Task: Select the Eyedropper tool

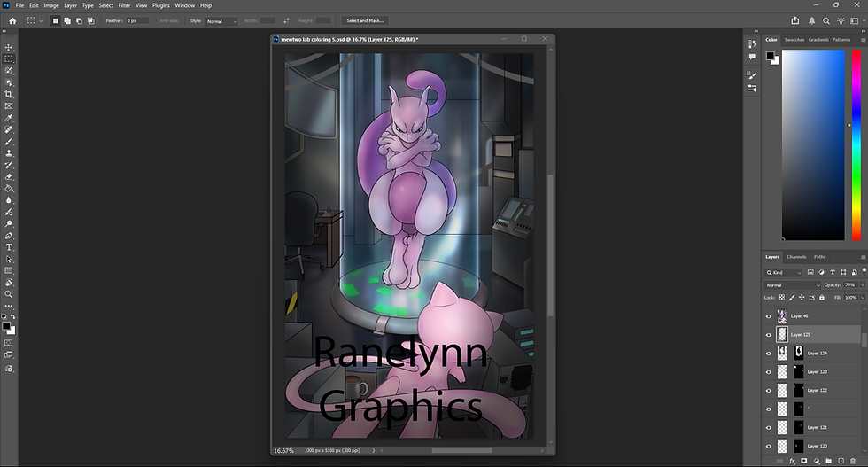Action: pos(8,118)
